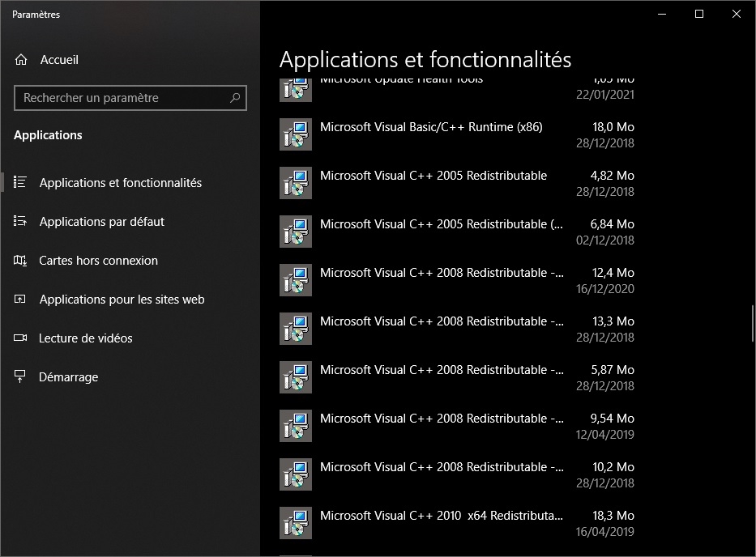The height and width of the screenshot is (557, 756).
Task: Select the Lecture de vidéos camera icon
Action: 20,338
